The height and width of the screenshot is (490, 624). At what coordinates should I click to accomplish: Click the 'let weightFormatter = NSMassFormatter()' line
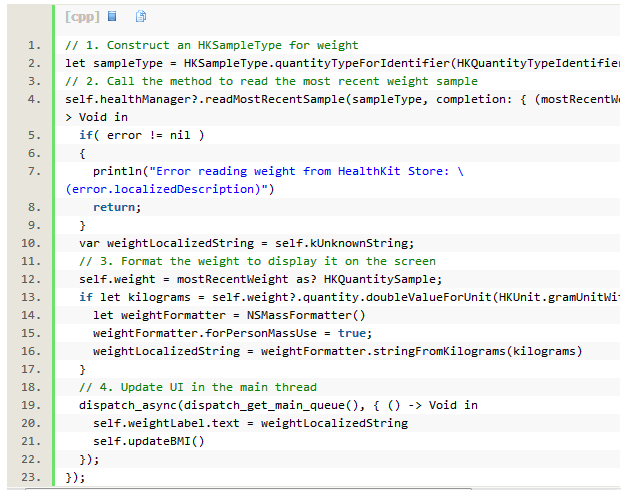coord(229,315)
